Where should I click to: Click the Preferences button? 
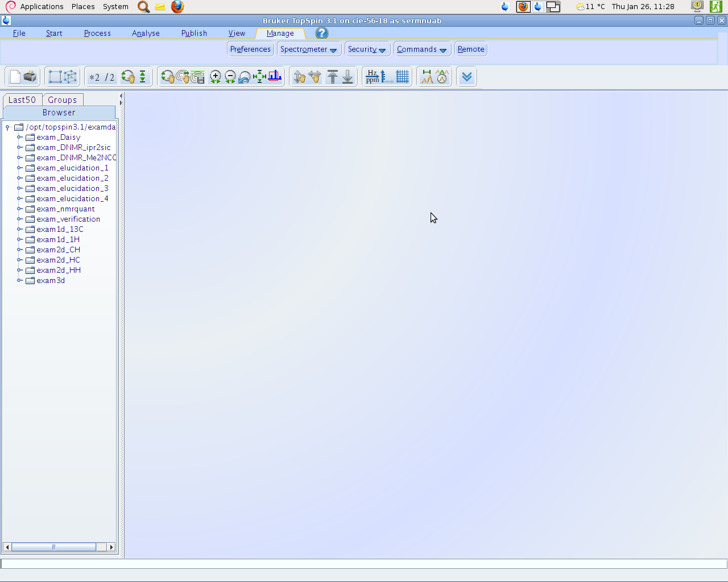pos(250,49)
